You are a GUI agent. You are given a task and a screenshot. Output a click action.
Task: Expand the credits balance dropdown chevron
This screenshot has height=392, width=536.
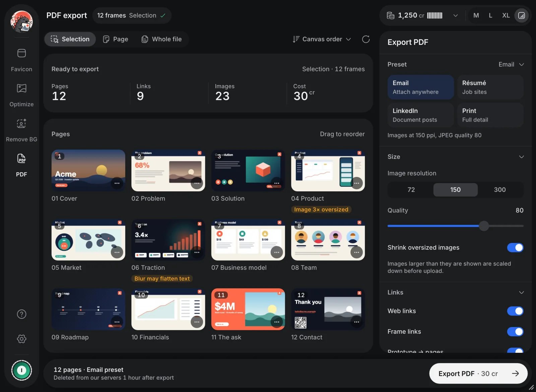tap(456, 15)
